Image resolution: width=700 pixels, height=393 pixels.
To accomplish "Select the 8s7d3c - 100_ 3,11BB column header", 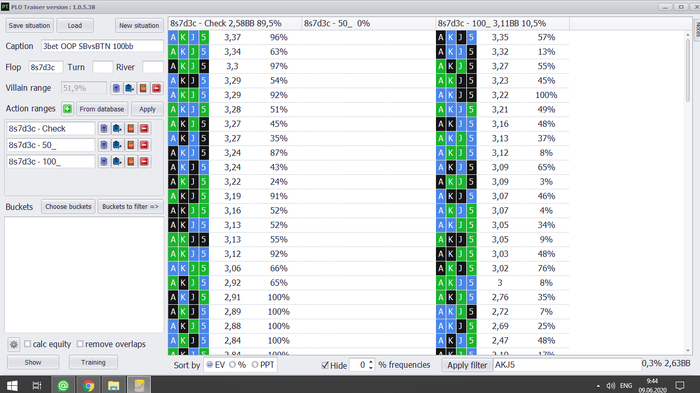I will tap(502, 24).
